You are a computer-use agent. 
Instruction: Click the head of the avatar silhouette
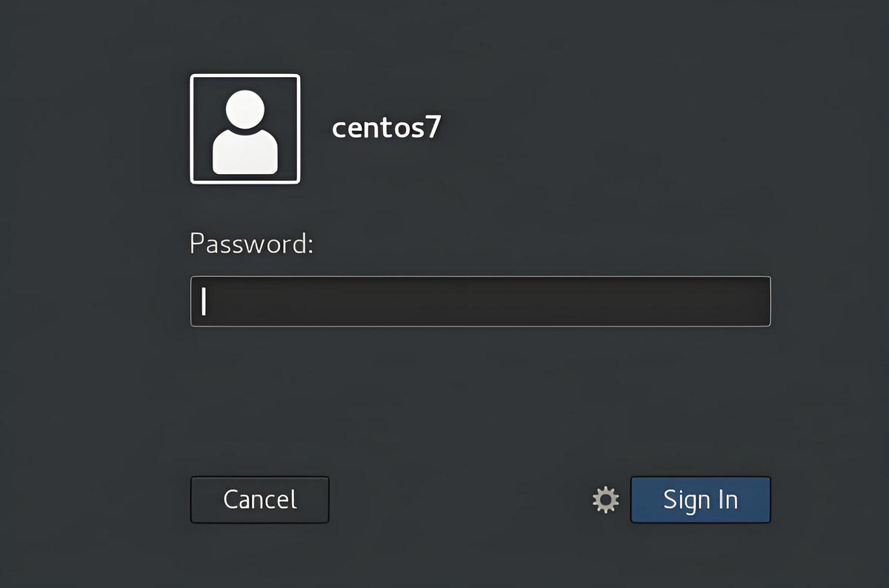point(245,110)
